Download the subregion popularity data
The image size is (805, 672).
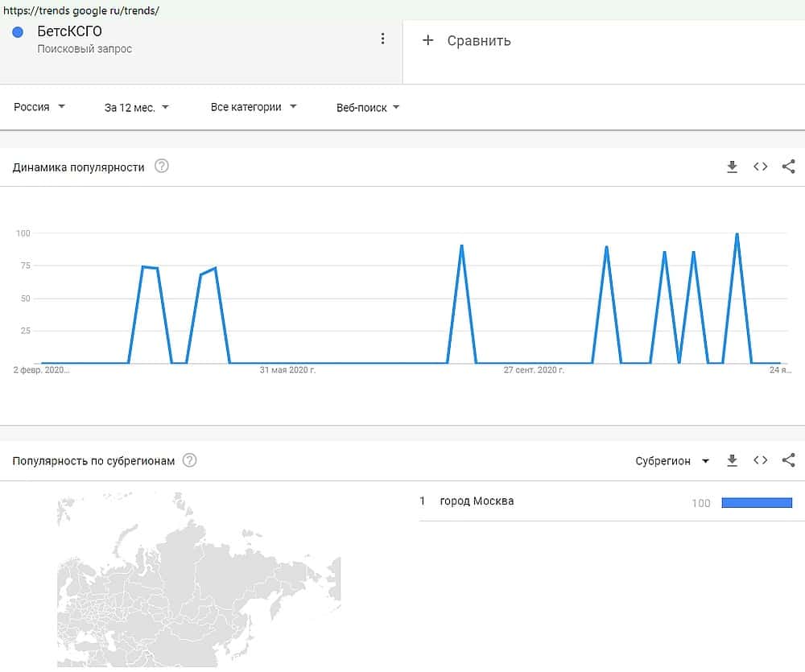pos(732,460)
